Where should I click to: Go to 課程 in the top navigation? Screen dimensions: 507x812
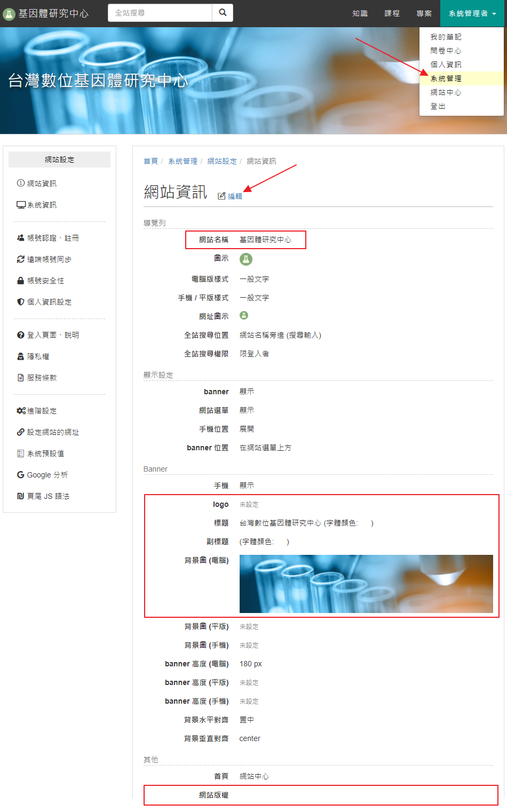click(392, 13)
